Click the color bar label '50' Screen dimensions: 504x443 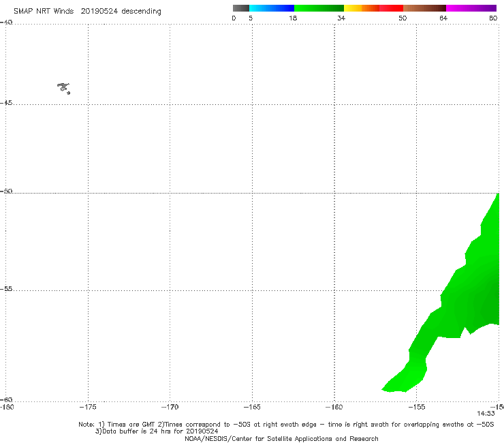tap(403, 18)
